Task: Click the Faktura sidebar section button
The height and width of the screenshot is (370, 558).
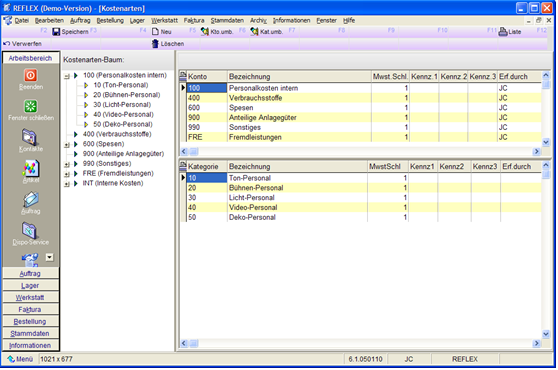Action: click(30, 309)
